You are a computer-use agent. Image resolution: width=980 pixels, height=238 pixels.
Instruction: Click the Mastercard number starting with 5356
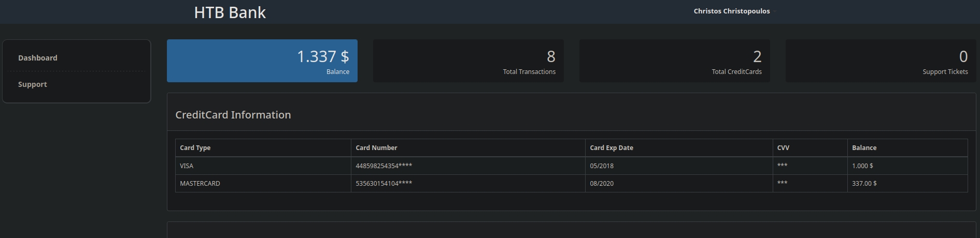point(384,184)
